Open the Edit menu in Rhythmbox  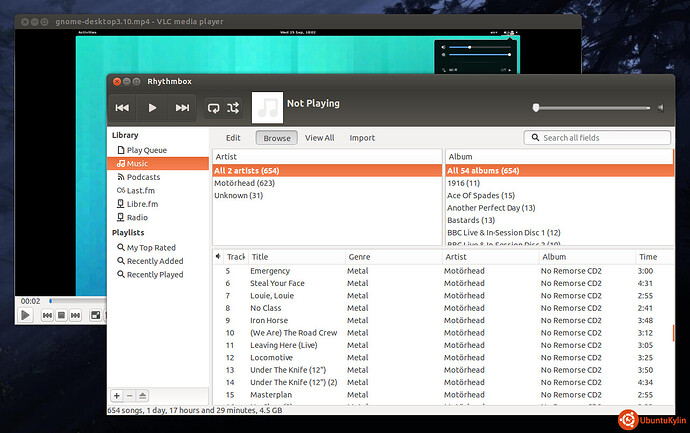click(233, 138)
